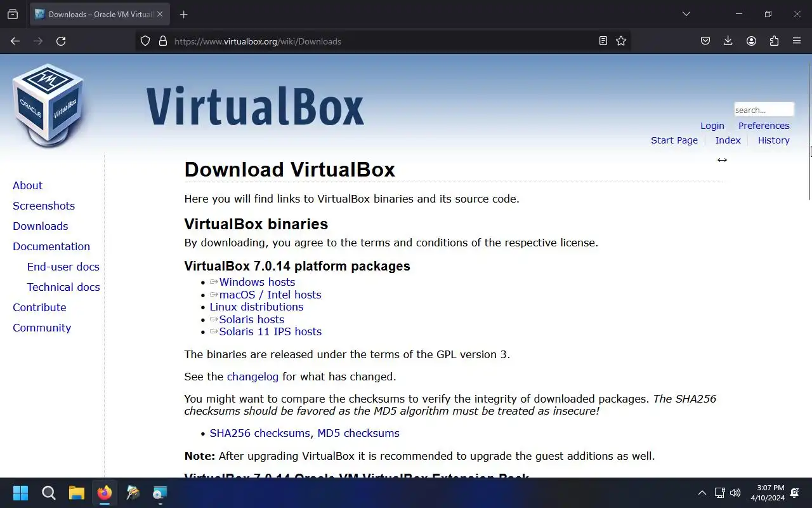This screenshot has width=812, height=508.
Task: Open the Linux distributions link
Action: pyautogui.click(x=256, y=307)
